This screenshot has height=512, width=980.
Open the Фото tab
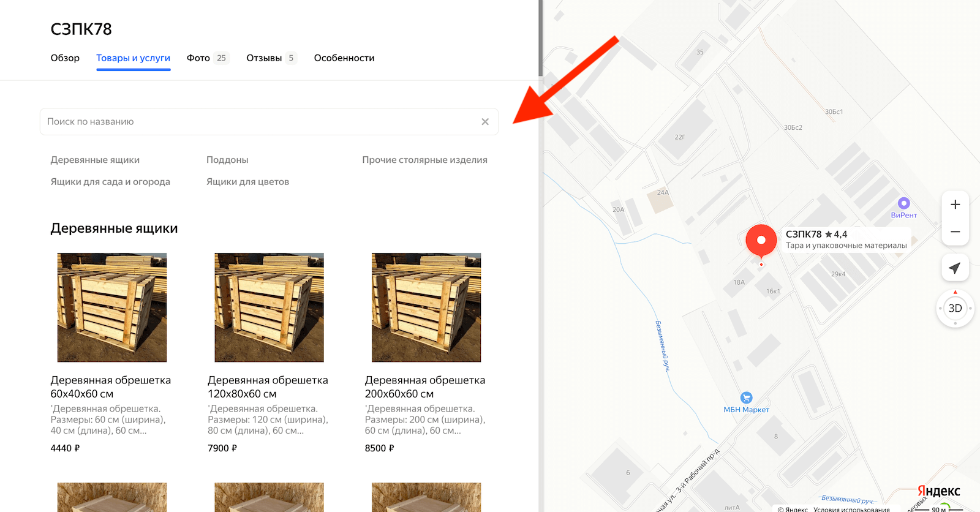pyautogui.click(x=207, y=58)
